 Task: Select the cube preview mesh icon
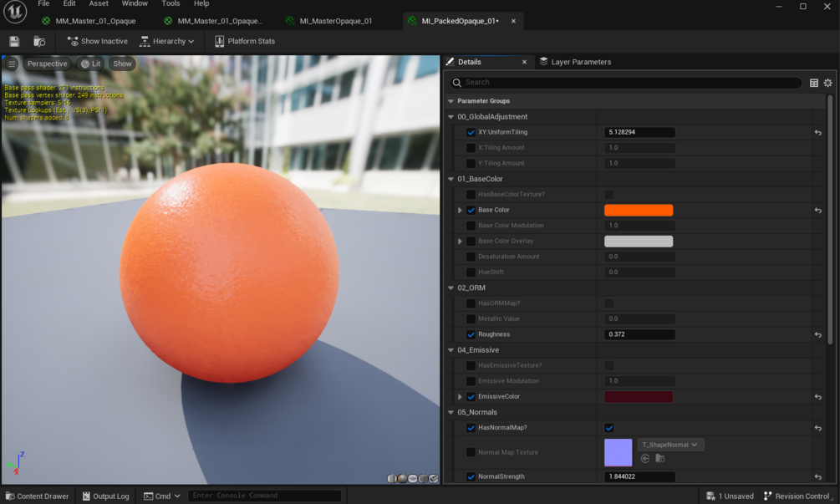pyautogui.click(x=423, y=478)
